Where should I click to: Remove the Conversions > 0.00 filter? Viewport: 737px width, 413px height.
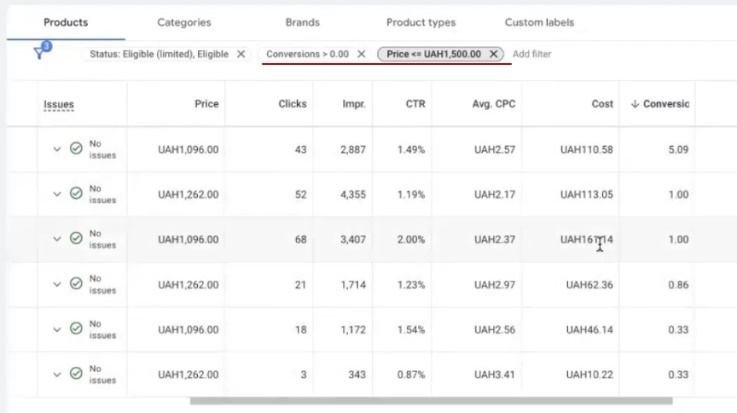pyautogui.click(x=361, y=54)
